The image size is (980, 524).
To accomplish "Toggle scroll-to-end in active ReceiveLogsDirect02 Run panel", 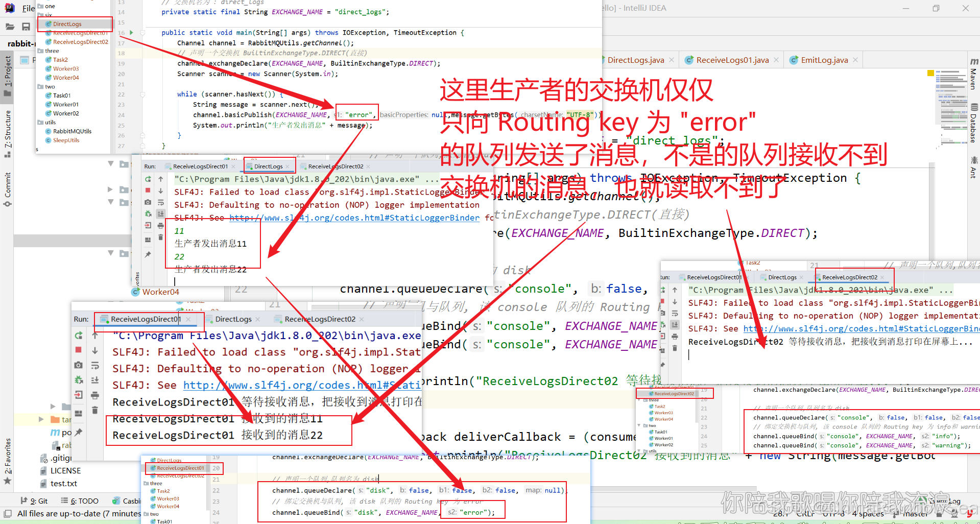I will tap(675, 325).
